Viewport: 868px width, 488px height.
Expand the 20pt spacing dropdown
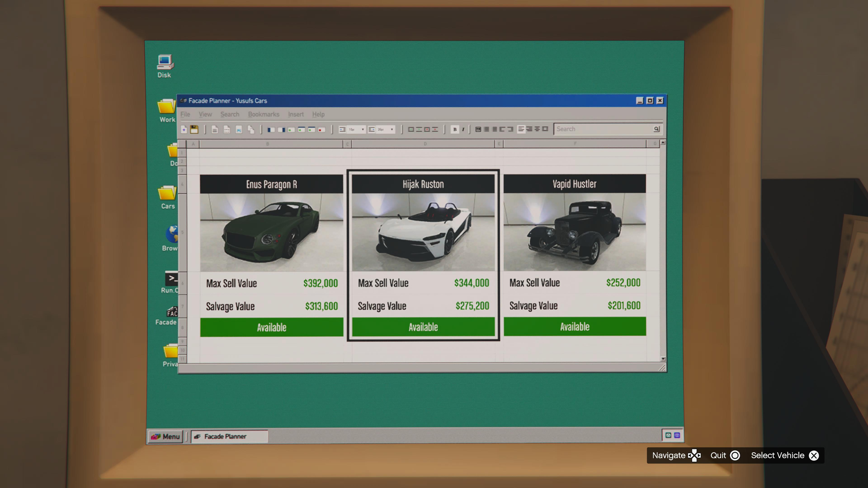(392, 129)
